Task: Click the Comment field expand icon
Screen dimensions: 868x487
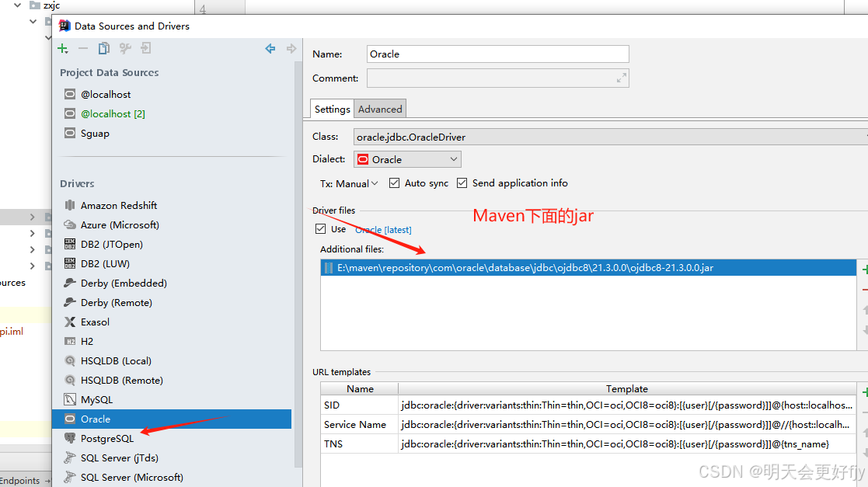Action: (x=621, y=78)
